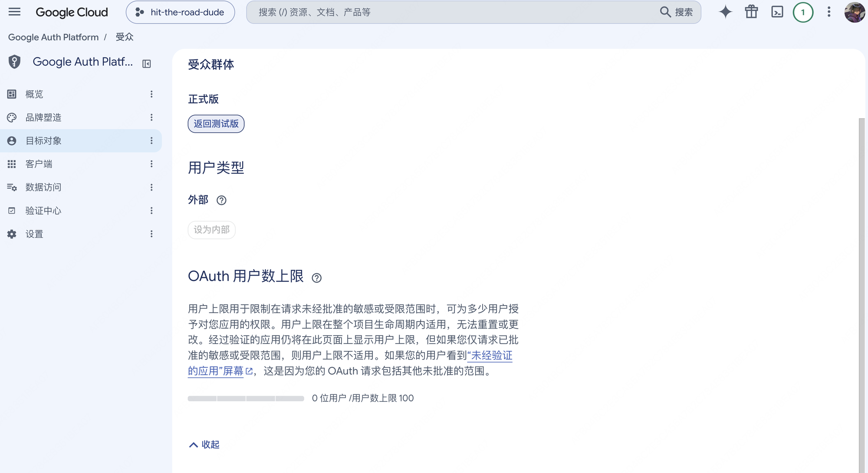Click the 返回测试版 button
The image size is (868, 473).
pos(216,124)
